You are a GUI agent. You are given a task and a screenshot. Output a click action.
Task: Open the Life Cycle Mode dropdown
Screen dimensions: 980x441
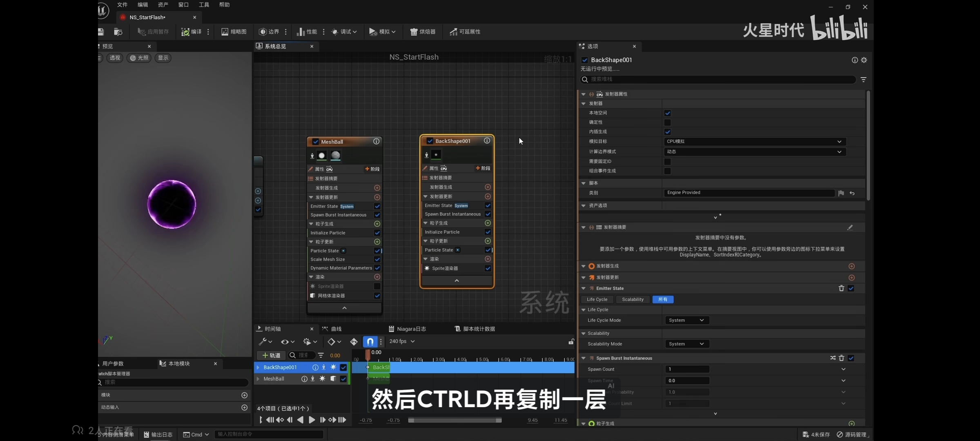686,320
